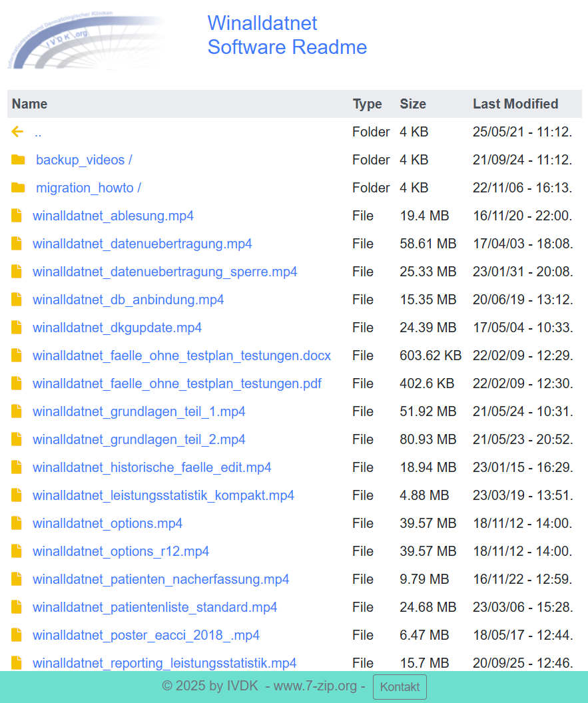The image size is (588, 703).
Task: Click the yellow back arrow icon
Action: (17, 132)
